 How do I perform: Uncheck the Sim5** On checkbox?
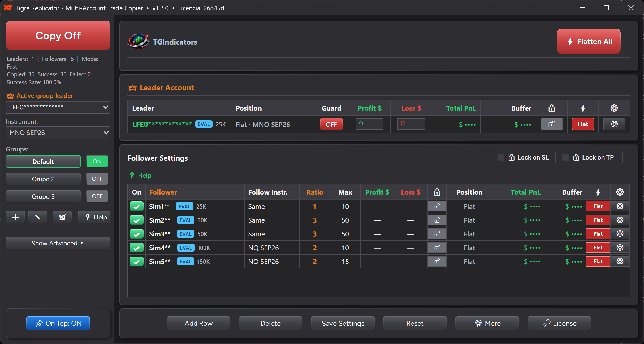coord(137,262)
